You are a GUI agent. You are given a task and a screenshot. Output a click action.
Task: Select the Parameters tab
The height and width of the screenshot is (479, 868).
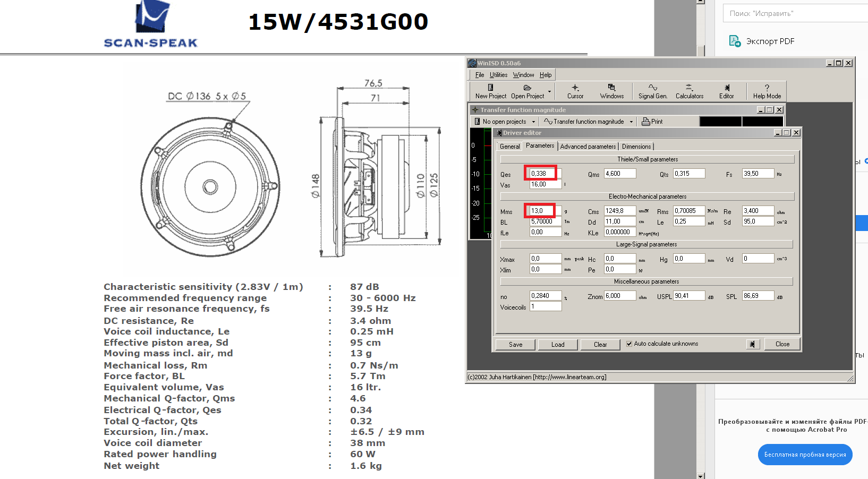click(x=540, y=146)
